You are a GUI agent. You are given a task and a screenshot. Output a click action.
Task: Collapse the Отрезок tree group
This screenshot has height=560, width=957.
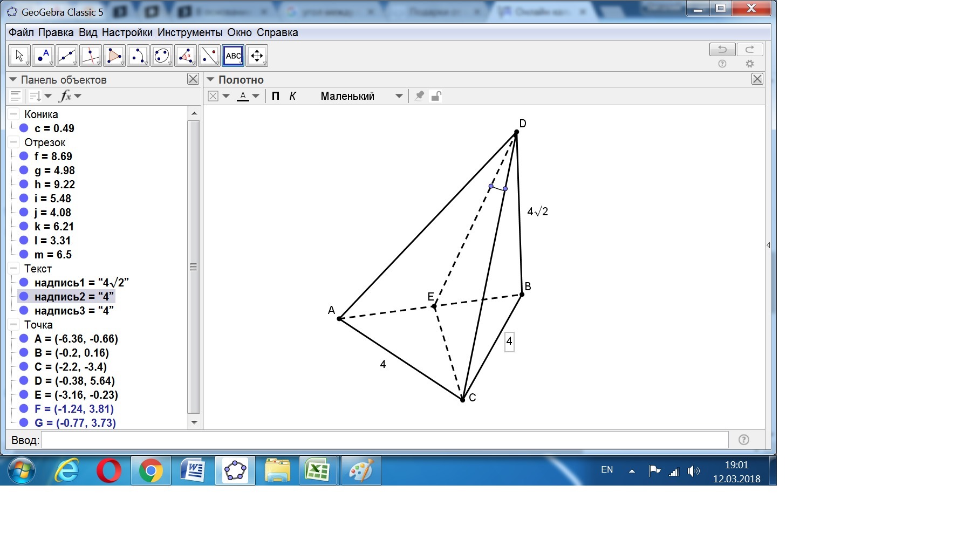tap(13, 142)
